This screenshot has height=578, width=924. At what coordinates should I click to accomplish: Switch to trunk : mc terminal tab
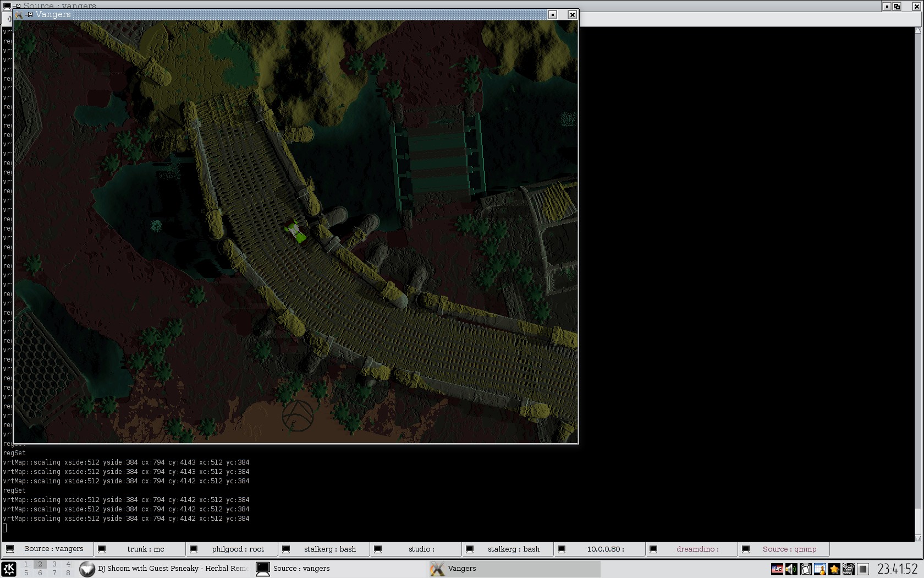pos(139,549)
